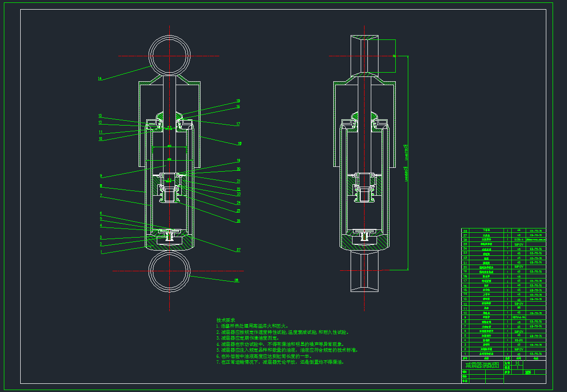Click balloon label 14 beside upper mounting ring
The image size is (567, 392).
coord(100,79)
